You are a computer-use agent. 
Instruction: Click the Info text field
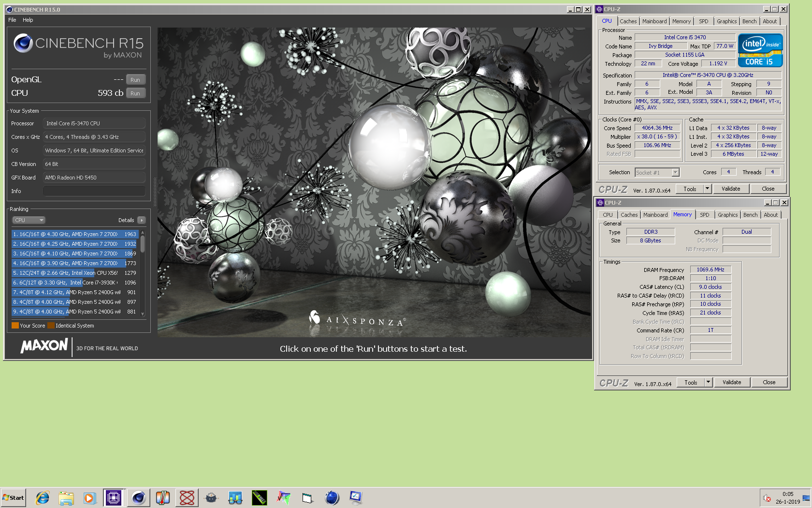pyautogui.click(x=94, y=191)
